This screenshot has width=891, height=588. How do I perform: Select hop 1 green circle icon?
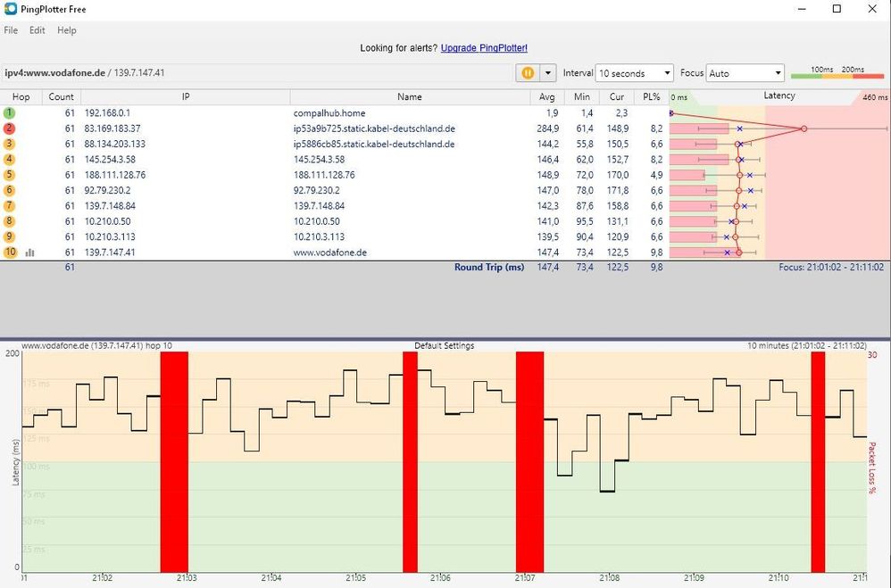9,113
